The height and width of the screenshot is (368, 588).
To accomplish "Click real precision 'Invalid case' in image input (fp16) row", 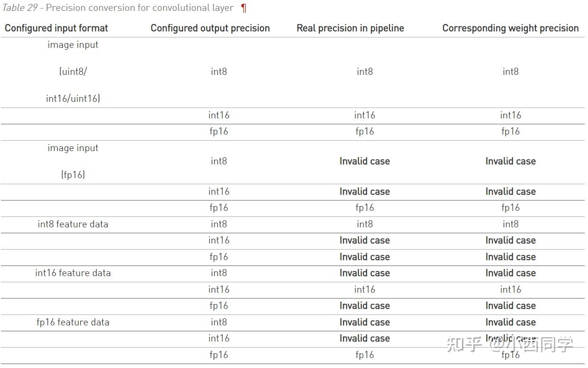I will point(364,161).
